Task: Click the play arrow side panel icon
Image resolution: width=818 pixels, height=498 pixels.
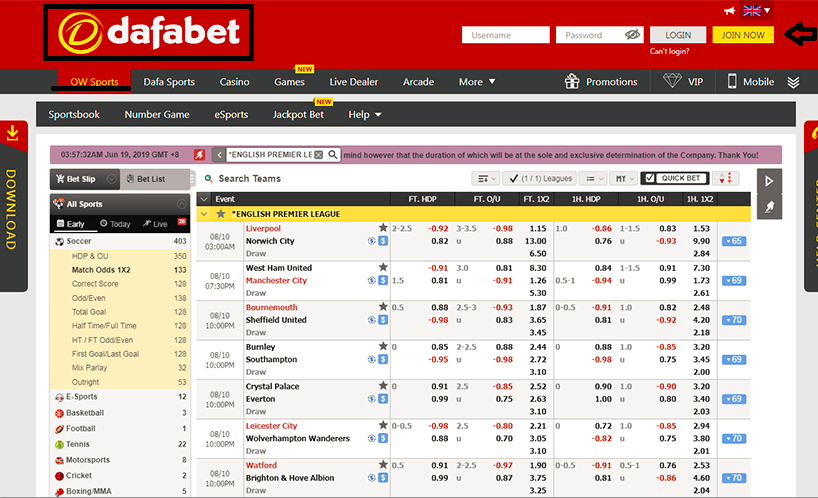Action: (769, 181)
